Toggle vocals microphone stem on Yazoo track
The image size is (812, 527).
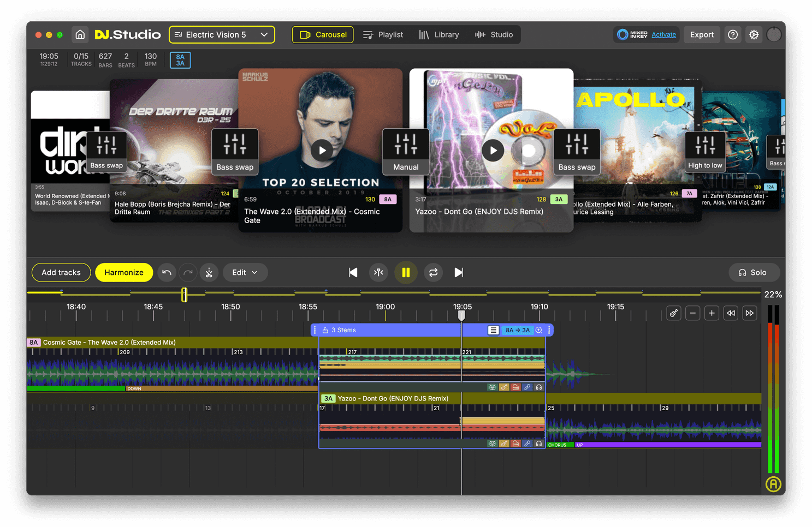click(527, 444)
